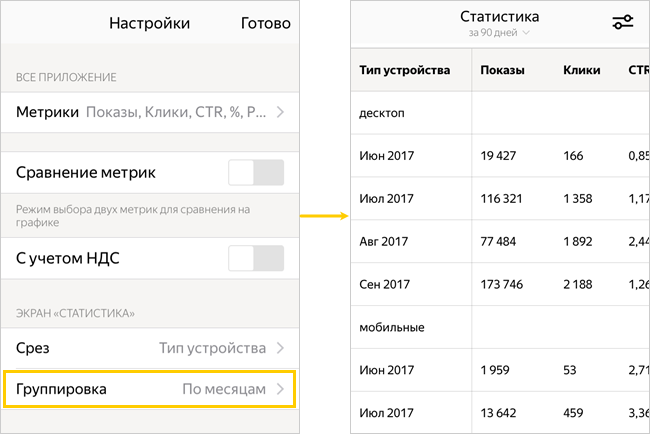Toggle the Сравнение метрик switch
Image resolution: width=650 pixels, height=434 pixels.
pyautogui.click(x=256, y=172)
